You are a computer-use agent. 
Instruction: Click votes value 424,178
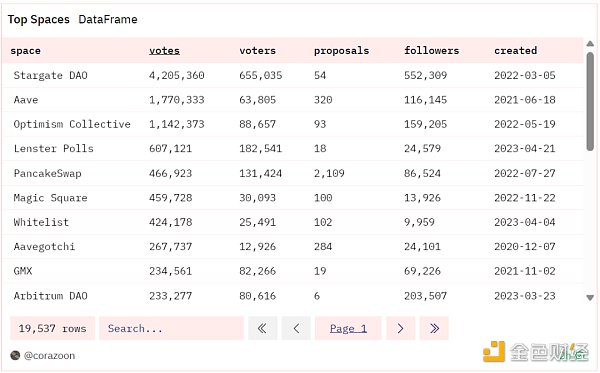(170, 222)
